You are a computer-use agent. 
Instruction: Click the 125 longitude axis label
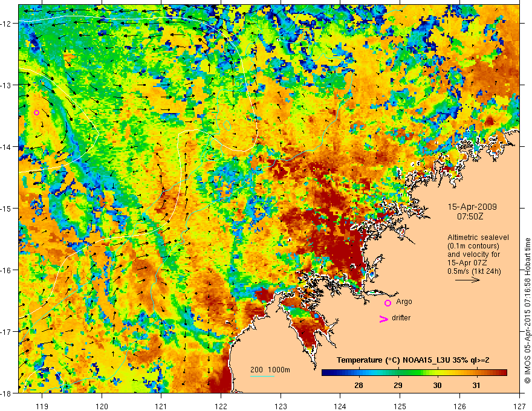coord(400,407)
